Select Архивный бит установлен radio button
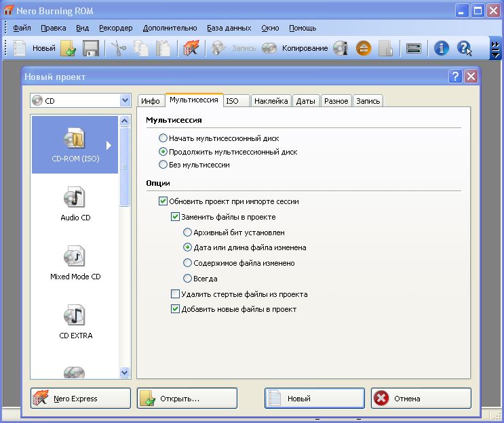Screen dimensions: 504x423 click(187, 232)
